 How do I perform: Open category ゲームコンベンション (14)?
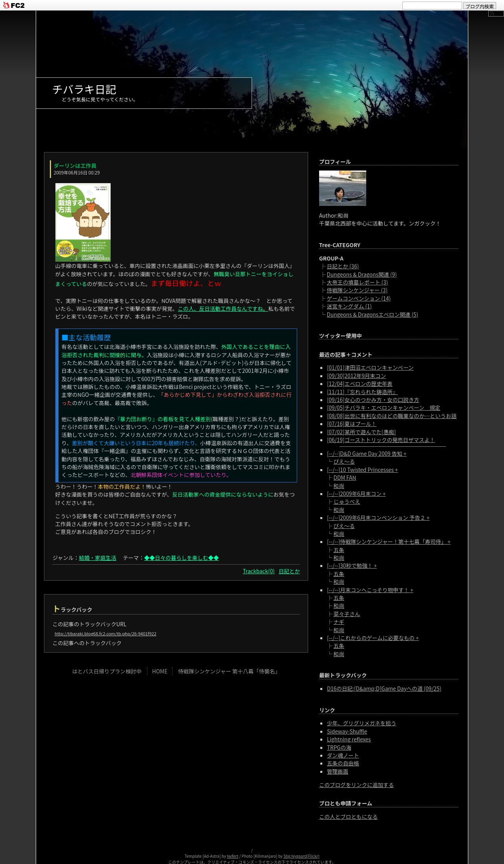[x=359, y=299]
